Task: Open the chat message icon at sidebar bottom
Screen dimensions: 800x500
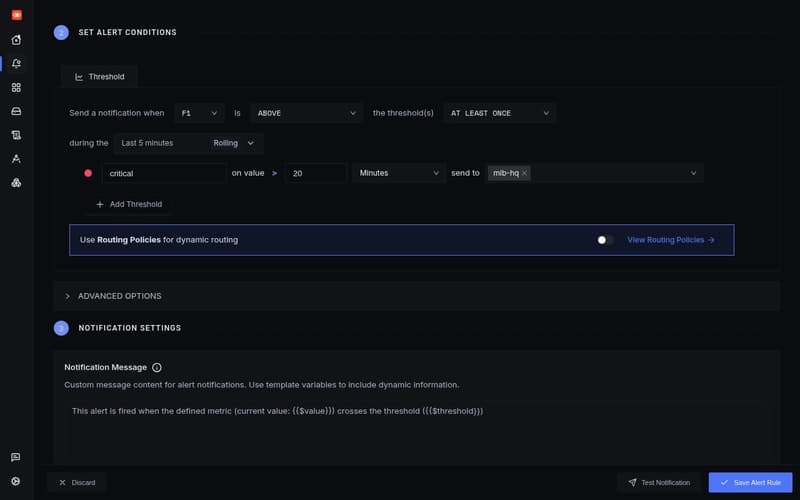Action: pyautogui.click(x=16, y=457)
